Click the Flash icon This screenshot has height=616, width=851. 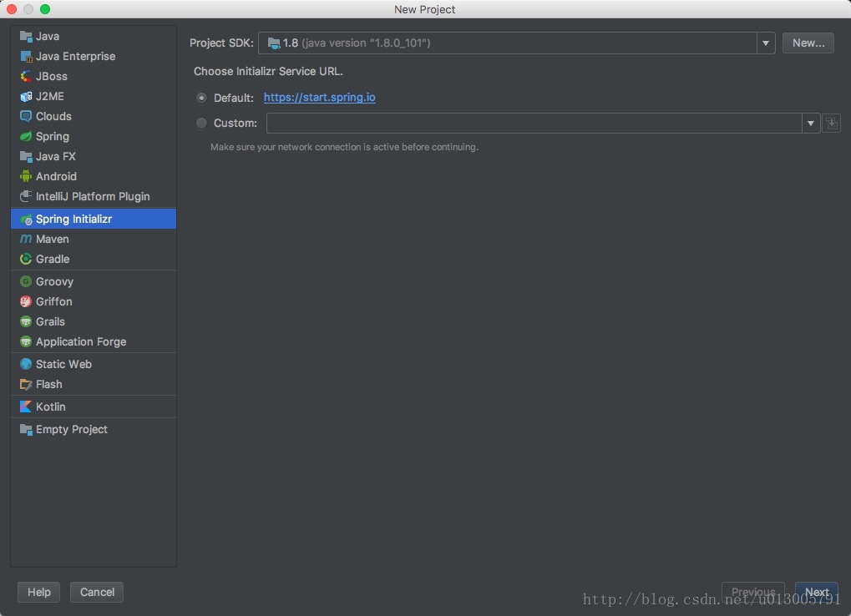tap(26, 385)
